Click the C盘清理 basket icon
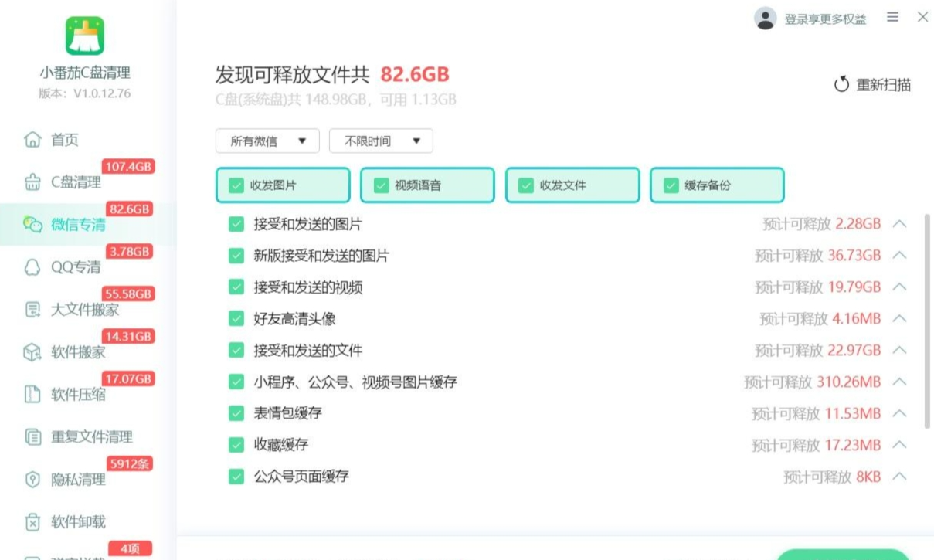934x560 pixels. tap(32, 182)
